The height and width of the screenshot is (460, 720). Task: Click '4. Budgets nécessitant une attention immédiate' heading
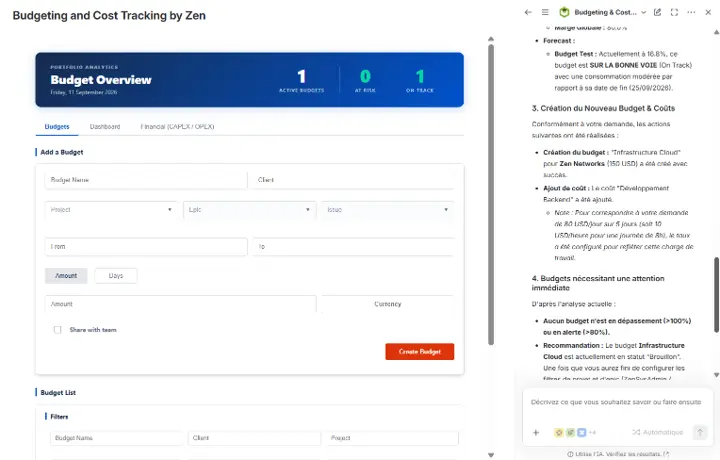tap(598, 283)
